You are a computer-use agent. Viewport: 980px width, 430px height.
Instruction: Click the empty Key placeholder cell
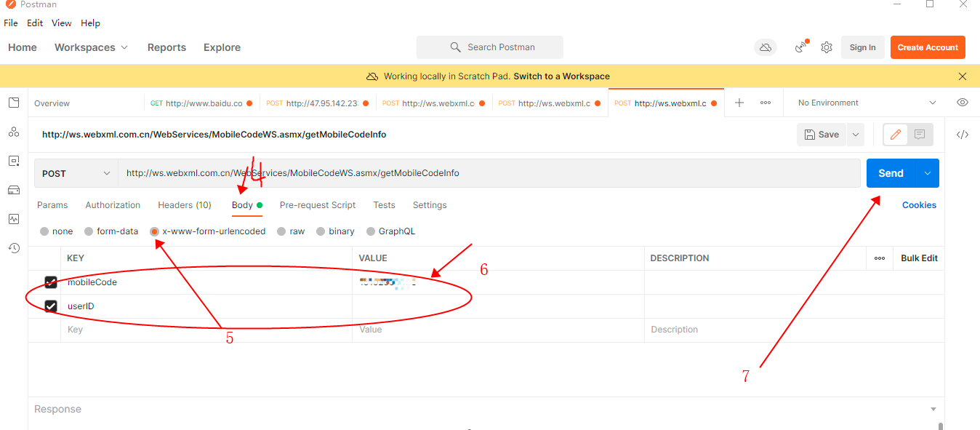[x=206, y=330]
